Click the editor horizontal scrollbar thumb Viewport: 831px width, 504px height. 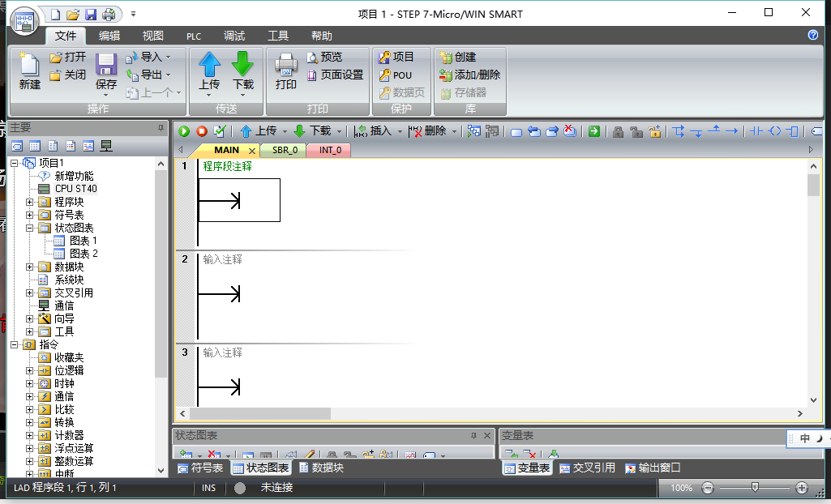click(260, 413)
